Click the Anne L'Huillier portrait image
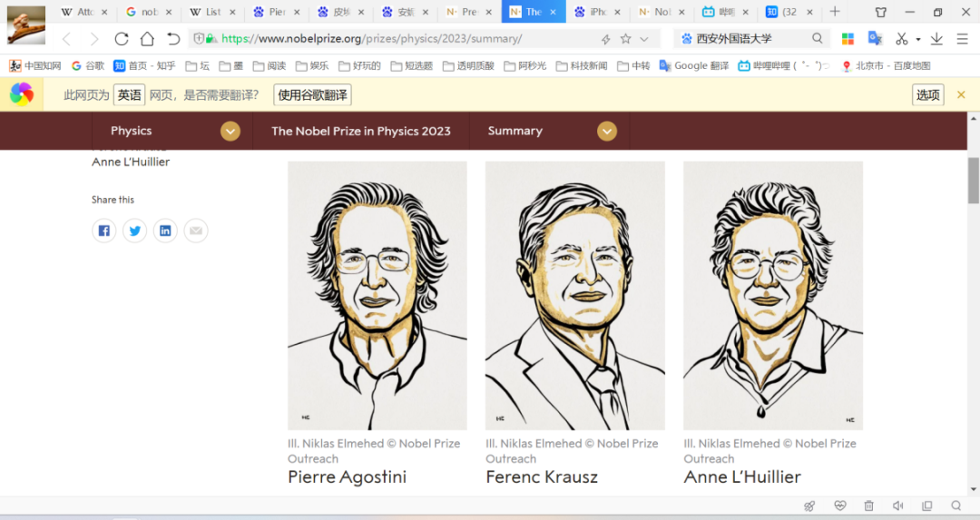 [772, 295]
